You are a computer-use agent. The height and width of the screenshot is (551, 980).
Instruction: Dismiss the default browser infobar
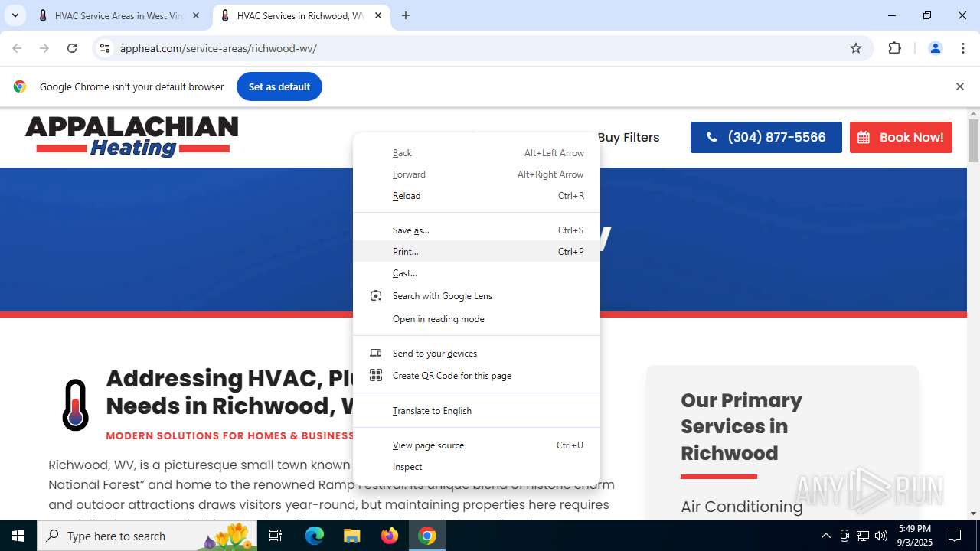click(x=959, y=86)
